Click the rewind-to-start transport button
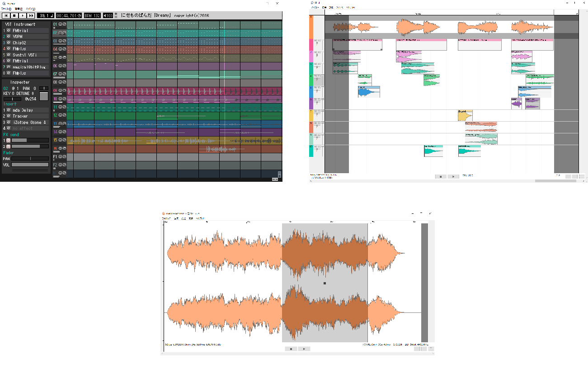The height and width of the screenshot is (378, 588). pos(6,15)
